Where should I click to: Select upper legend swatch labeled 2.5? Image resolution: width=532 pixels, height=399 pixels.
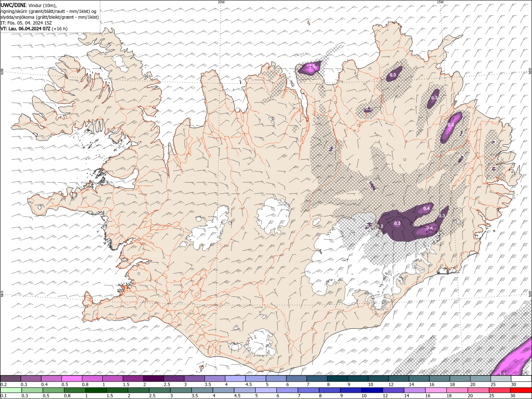tap(174, 379)
